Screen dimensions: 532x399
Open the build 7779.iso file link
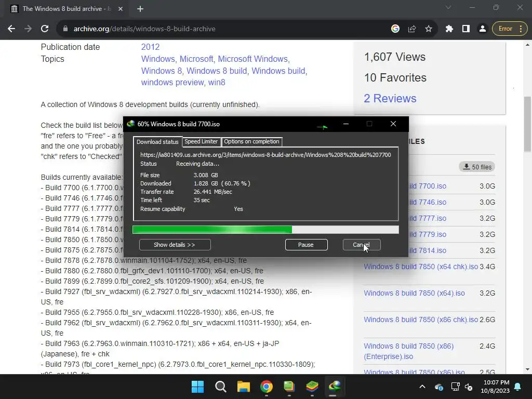428,234
